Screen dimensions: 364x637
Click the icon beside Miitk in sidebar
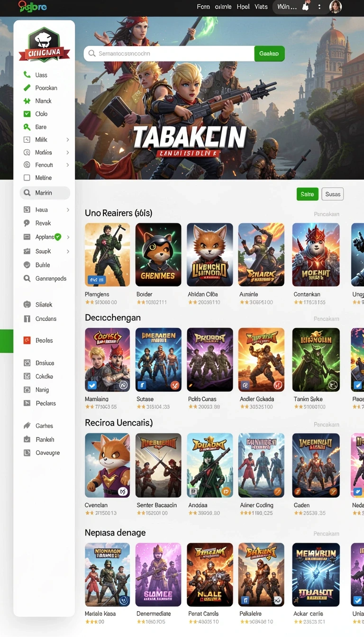click(x=27, y=140)
